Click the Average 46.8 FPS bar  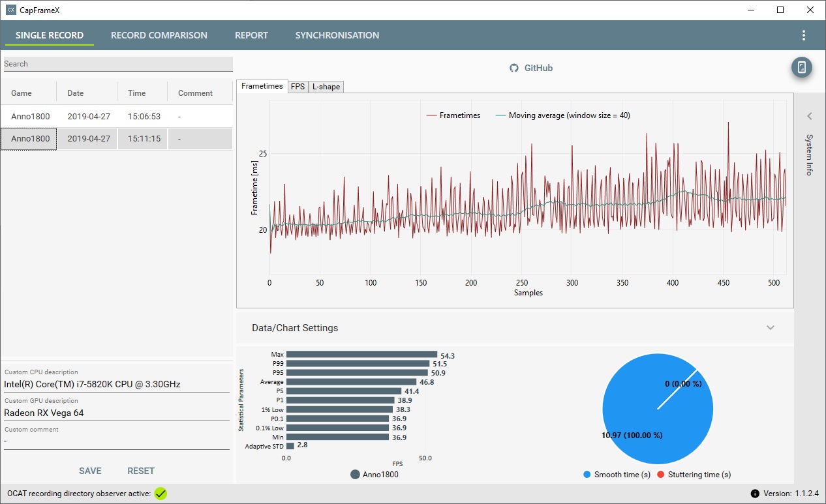(351, 382)
